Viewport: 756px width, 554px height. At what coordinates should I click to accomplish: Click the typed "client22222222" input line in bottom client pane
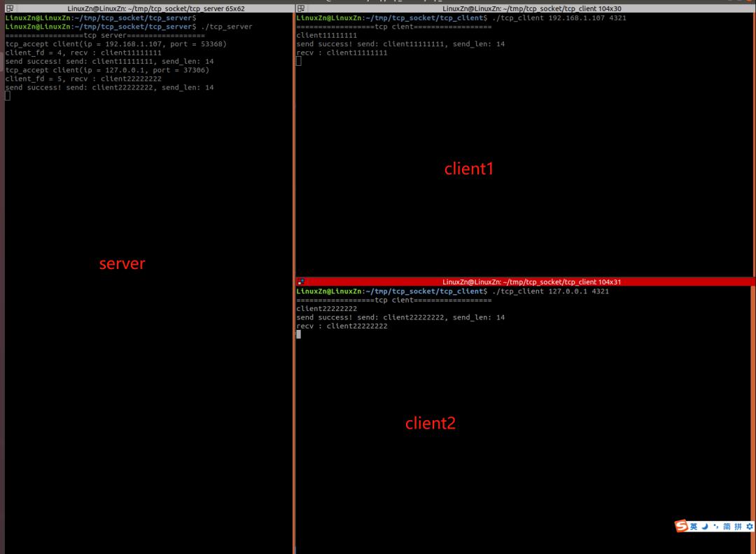[326, 309]
